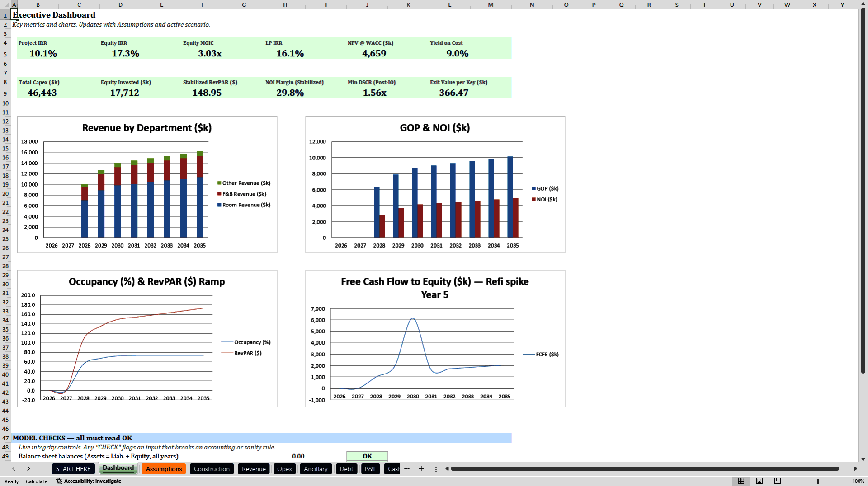Select the 2030 dark-blue GOP bar
The image size is (868, 486).
coord(415,202)
